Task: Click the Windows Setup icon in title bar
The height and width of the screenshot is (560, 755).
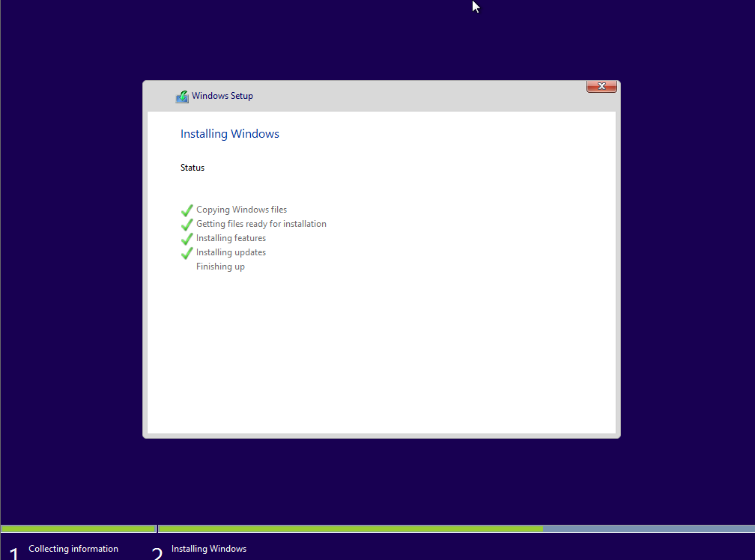Action: point(182,96)
